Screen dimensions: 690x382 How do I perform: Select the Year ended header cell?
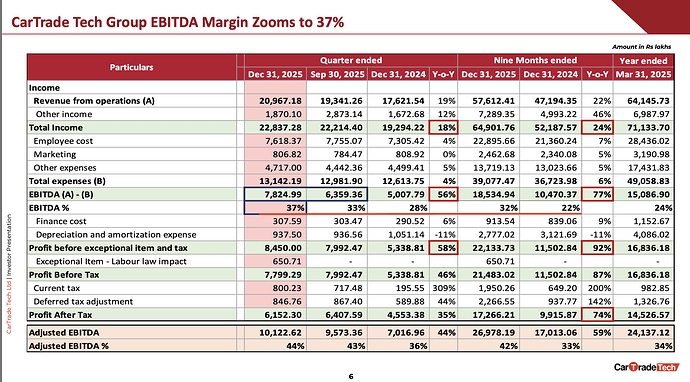pos(643,61)
